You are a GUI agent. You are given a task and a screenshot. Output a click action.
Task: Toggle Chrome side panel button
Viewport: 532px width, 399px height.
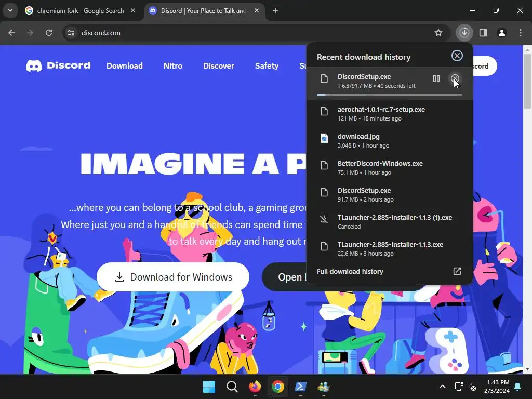point(483,33)
